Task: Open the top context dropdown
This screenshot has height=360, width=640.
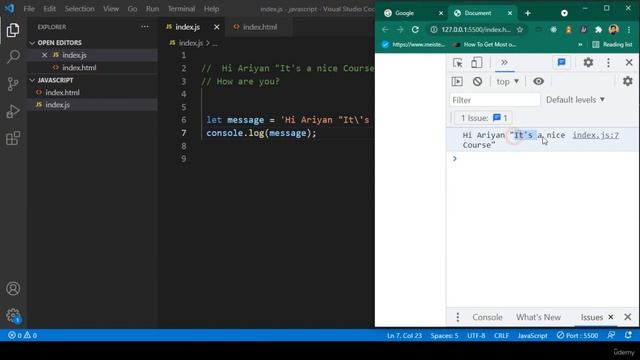Action: (x=507, y=81)
